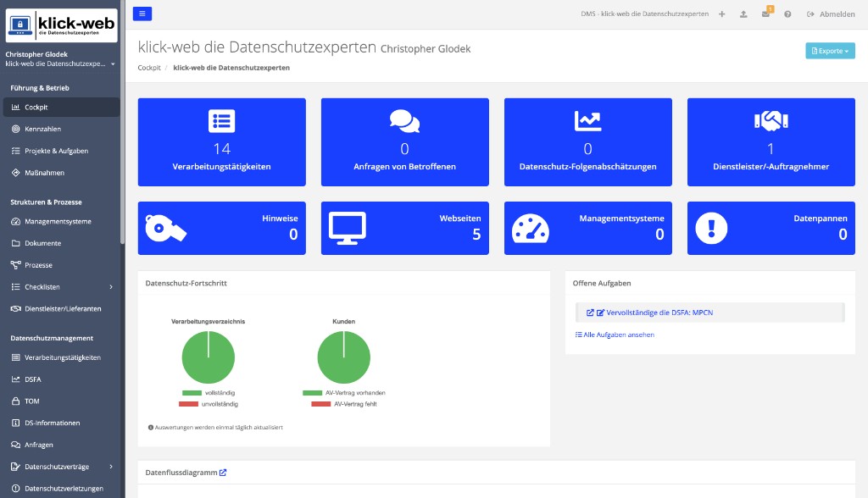This screenshot has height=498, width=868.
Task: Click the Datenschutz-Fortschritt panel heading
Action: (186, 283)
